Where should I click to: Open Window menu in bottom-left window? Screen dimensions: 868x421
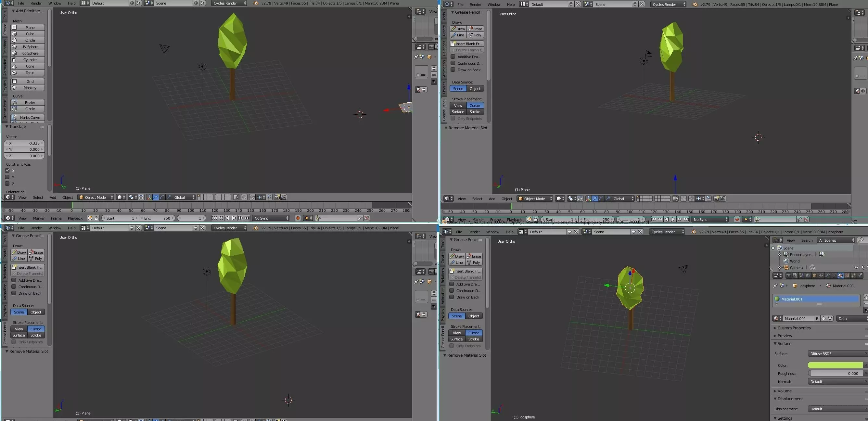[55, 228]
